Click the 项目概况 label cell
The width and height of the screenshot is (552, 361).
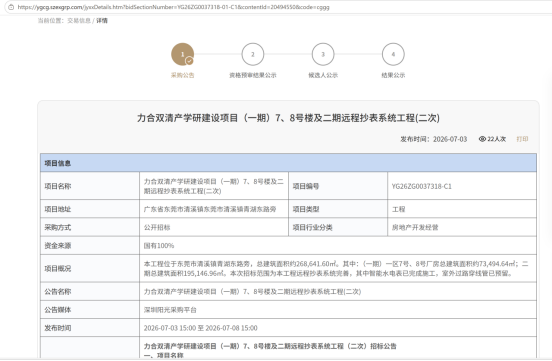pyautogui.click(x=90, y=268)
